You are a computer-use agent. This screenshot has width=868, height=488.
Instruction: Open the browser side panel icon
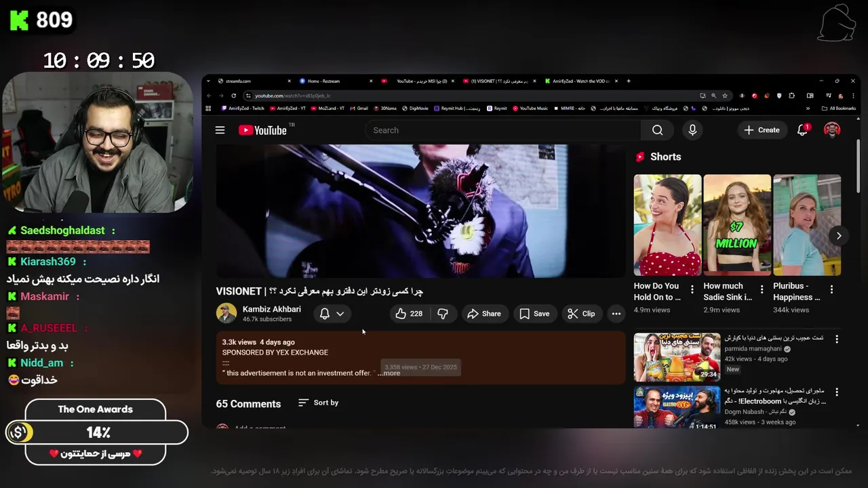[810, 96]
